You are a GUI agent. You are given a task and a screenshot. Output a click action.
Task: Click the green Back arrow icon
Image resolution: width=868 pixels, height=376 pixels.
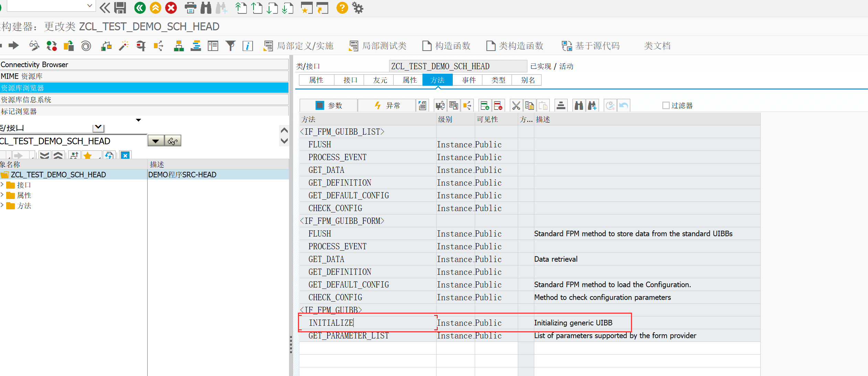[x=140, y=8]
